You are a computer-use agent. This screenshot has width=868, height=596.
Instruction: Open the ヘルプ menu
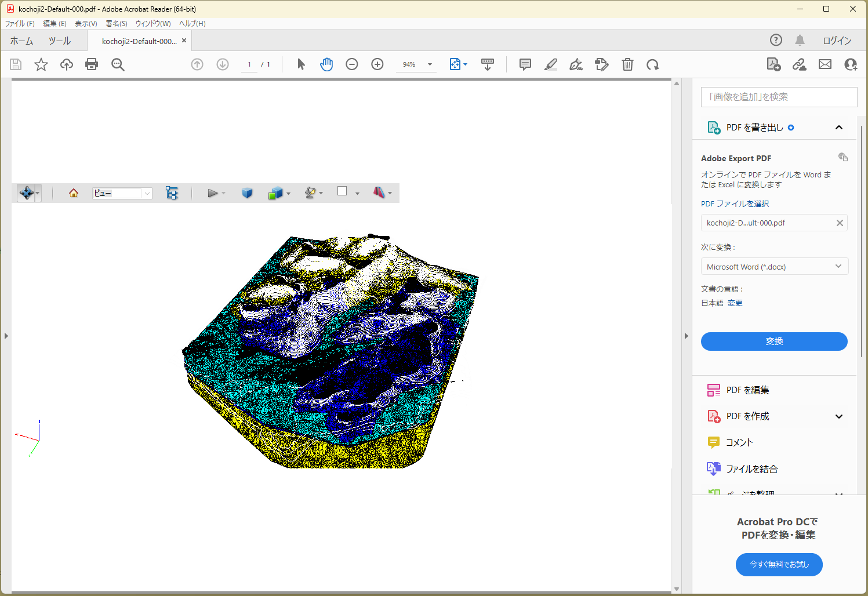coord(193,24)
